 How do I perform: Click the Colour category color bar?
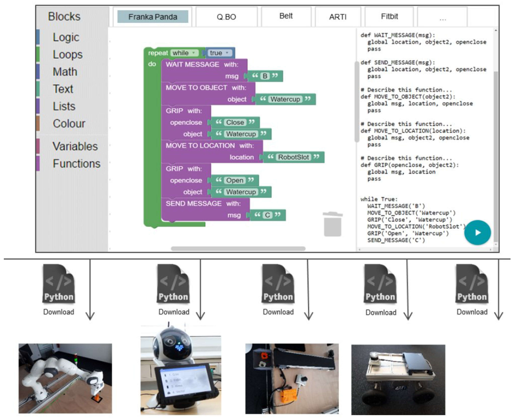click(38, 123)
